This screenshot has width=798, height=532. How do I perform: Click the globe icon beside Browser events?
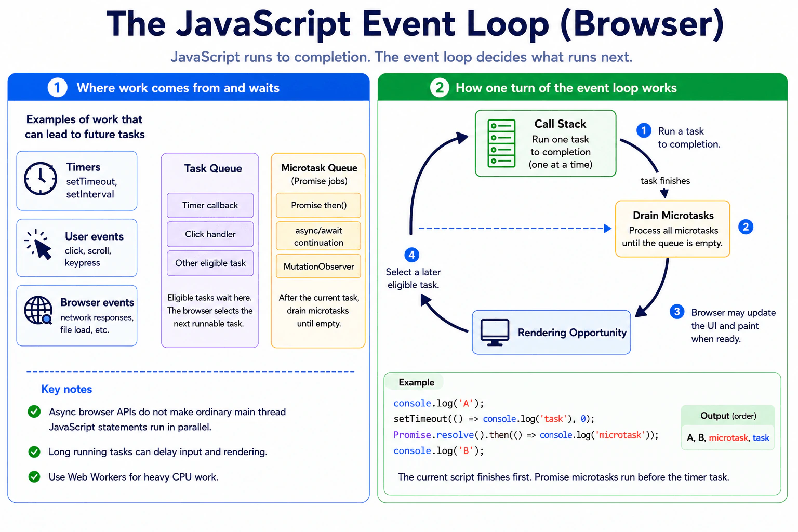point(38,310)
